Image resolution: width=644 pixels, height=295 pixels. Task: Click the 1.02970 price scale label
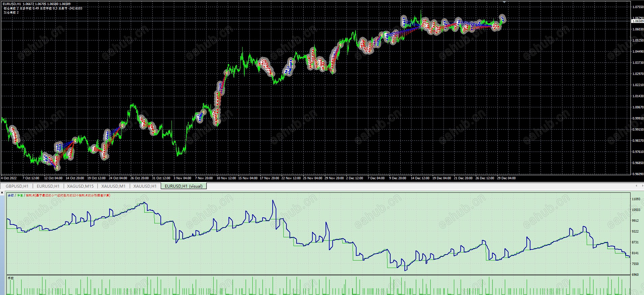[638, 74]
